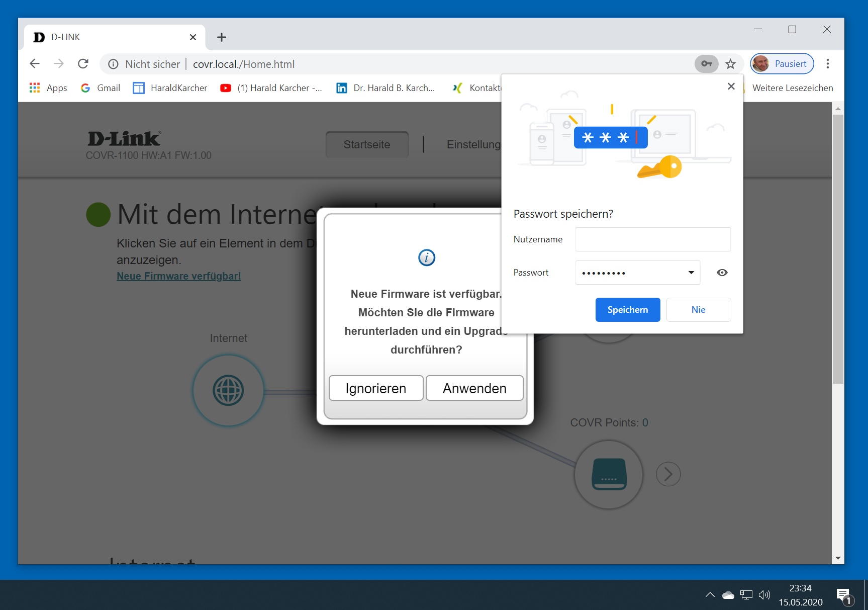
Task: Open the HaraldKarcher bookmark
Action: point(170,88)
